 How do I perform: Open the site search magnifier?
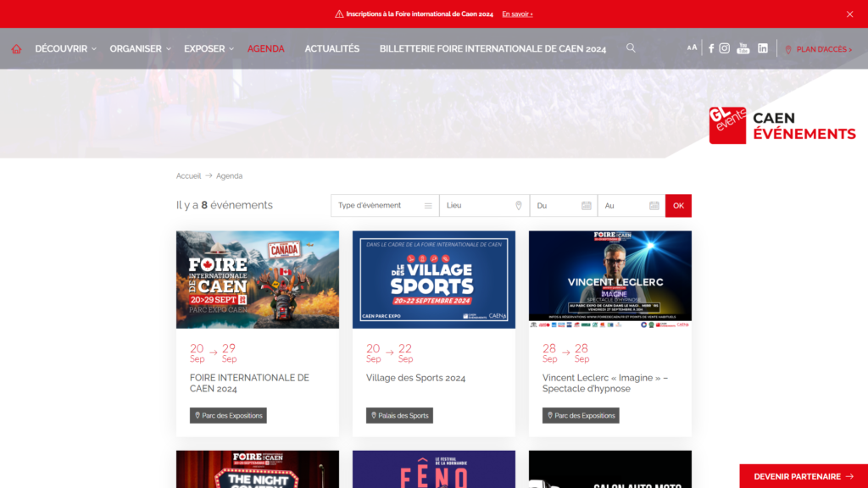pyautogui.click(x=631, y=48)
